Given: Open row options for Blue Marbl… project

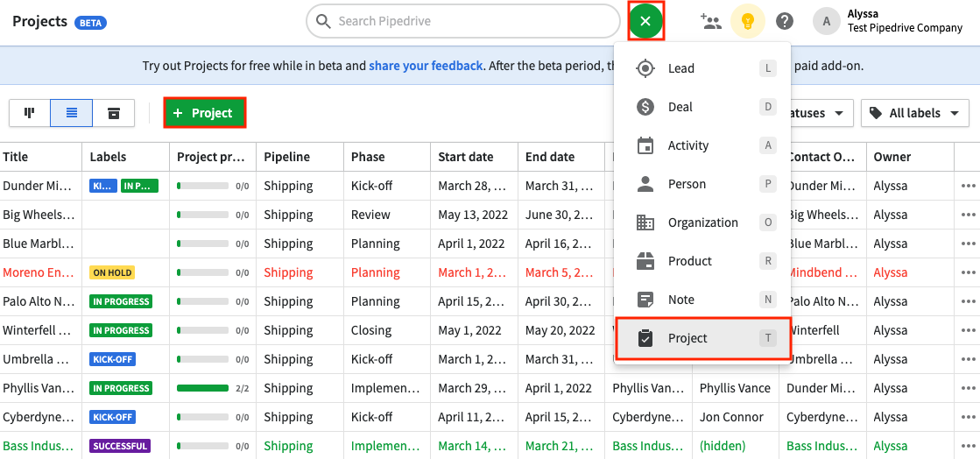Looking at the screenshot, I should [x=968, y=244].
